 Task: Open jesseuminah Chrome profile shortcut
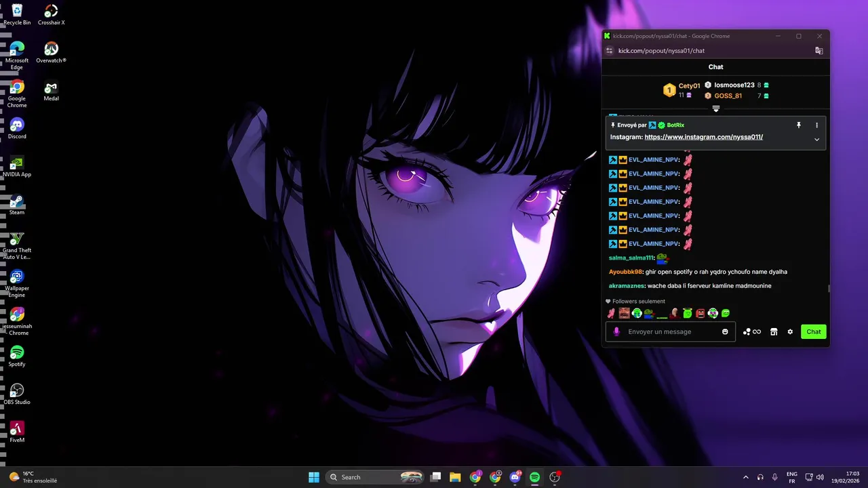17,321
